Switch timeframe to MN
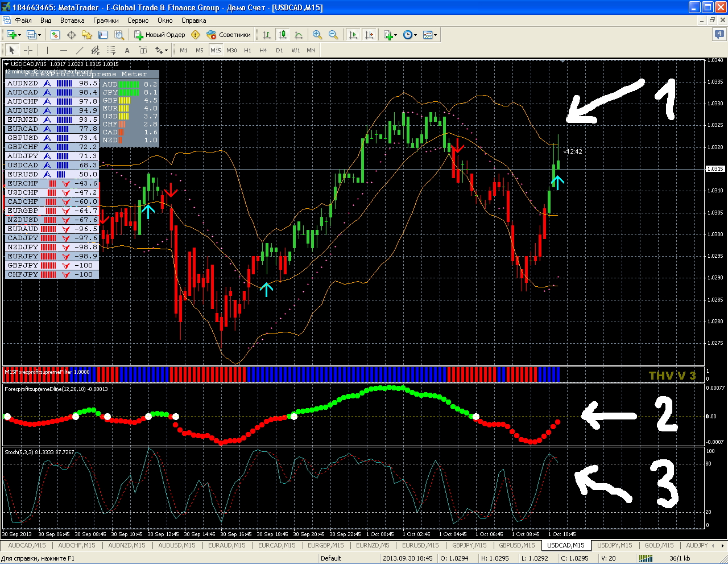Screen dimensions: 728x564 click(311, 50)
